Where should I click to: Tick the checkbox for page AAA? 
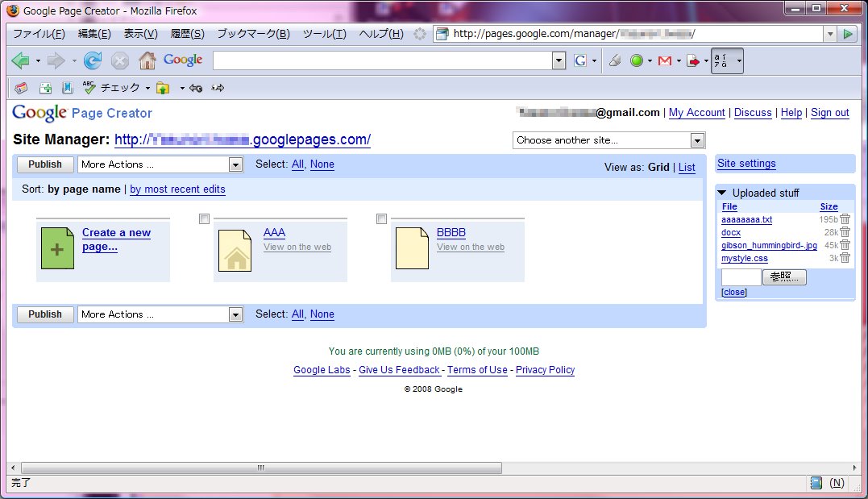[x=204, y=218]
